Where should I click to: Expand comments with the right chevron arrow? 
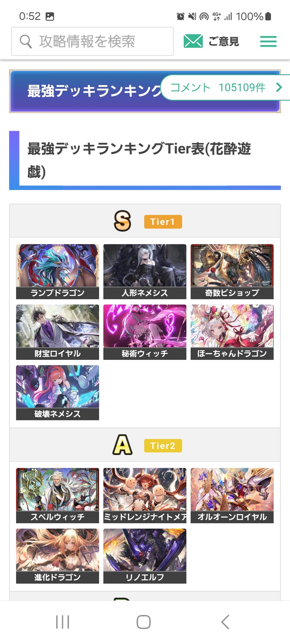(279, 87)
